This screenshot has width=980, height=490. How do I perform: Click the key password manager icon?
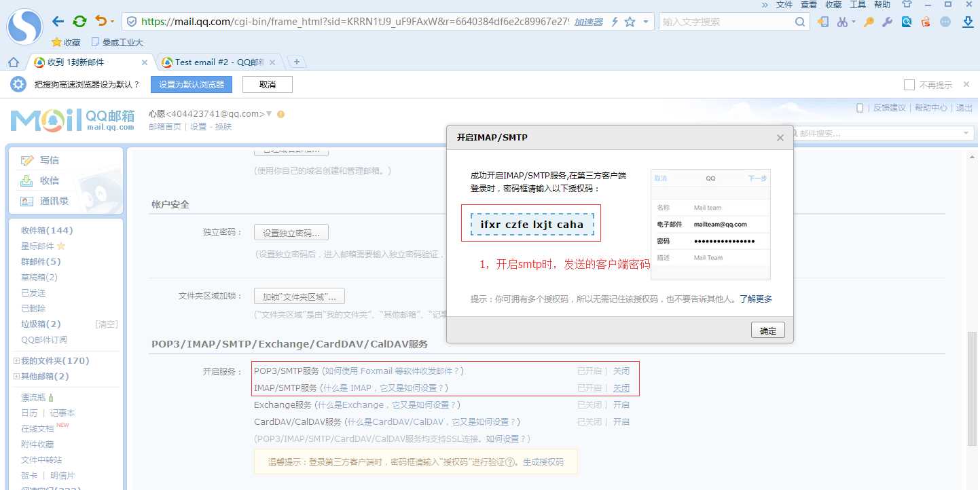pyautogui.click(x=868, y=22)
